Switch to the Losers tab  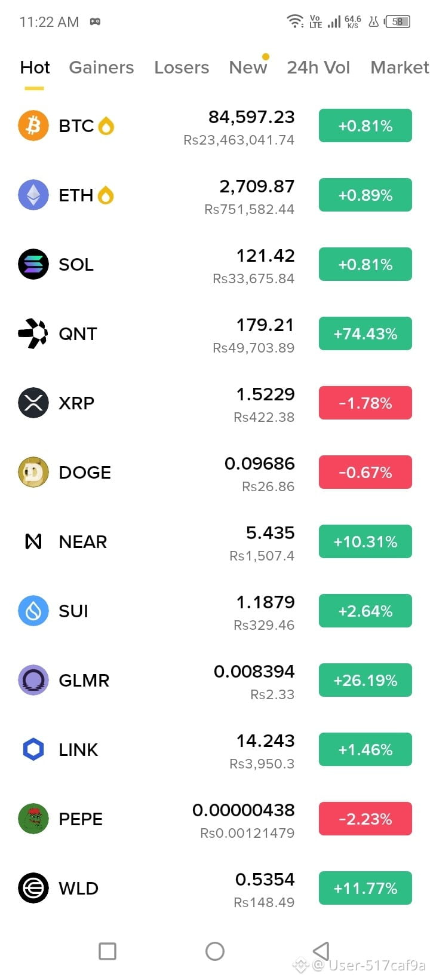[182, 68]
